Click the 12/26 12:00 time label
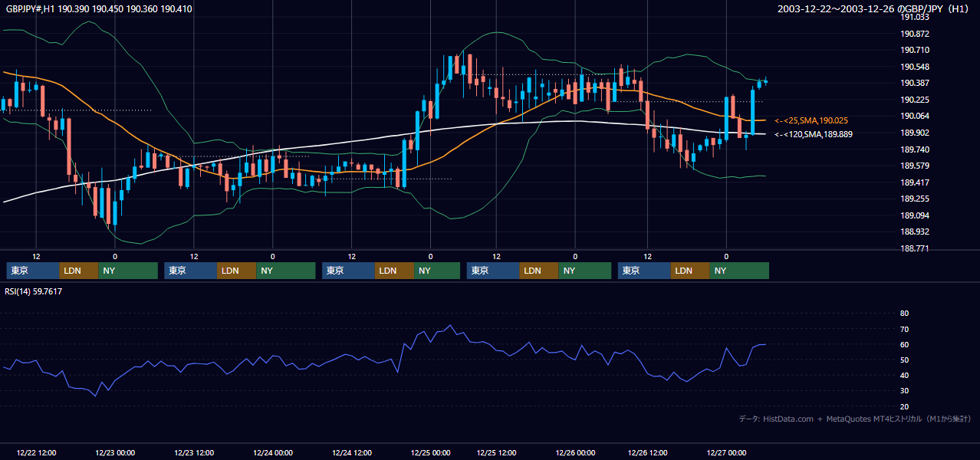Screen dimensions: 980x460 [647, 452]
